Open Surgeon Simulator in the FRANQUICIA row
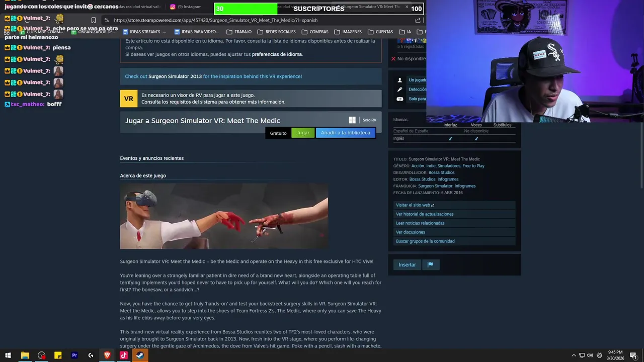This screenshot has width=644, height=362. (435, 186)
